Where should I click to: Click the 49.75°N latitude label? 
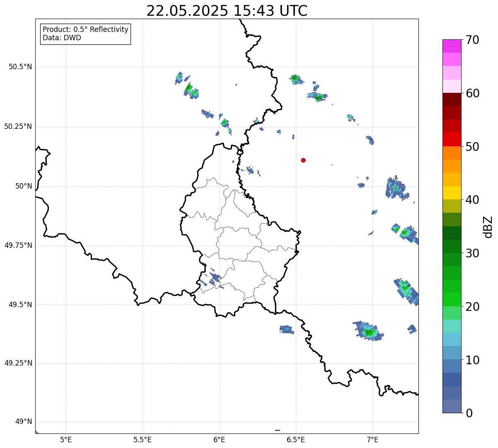point(18,245)
